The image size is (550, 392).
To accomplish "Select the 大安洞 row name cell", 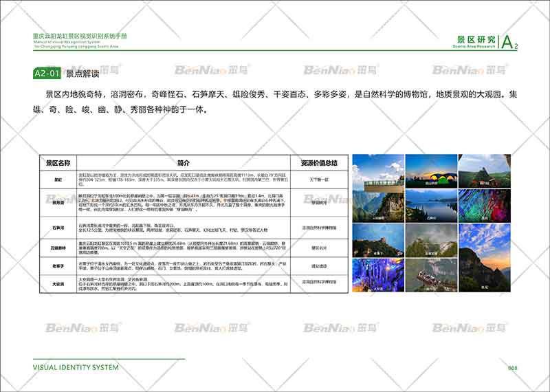I will [58, 284].
